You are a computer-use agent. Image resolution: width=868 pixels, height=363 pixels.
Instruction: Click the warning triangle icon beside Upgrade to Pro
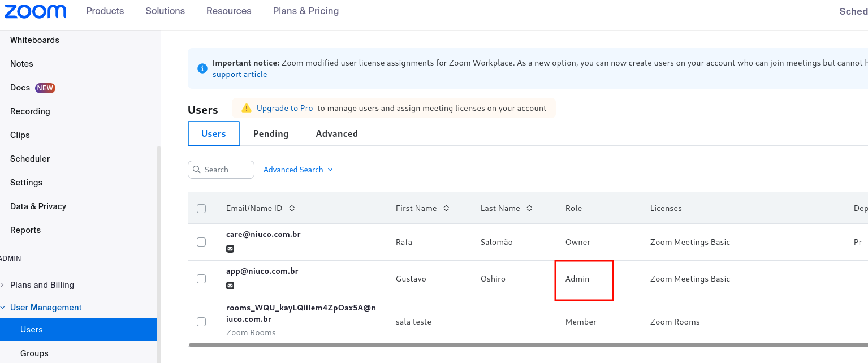pos(246,108)
